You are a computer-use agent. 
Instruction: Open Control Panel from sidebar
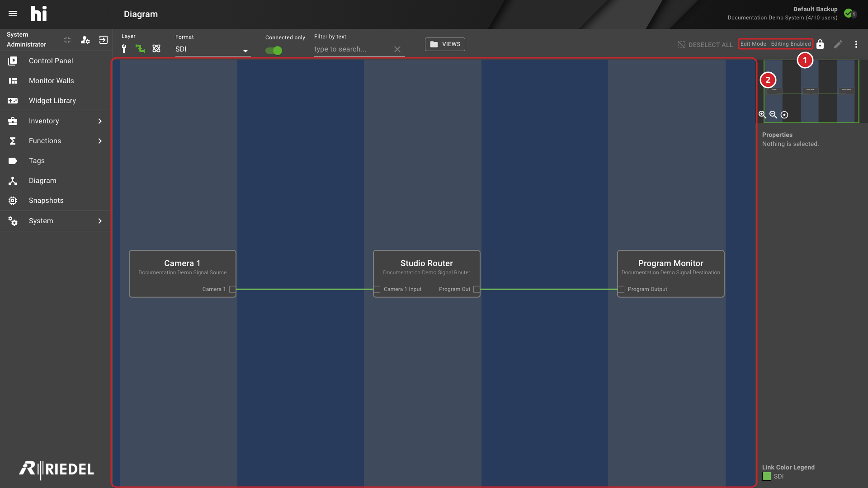tap(56, 61)
